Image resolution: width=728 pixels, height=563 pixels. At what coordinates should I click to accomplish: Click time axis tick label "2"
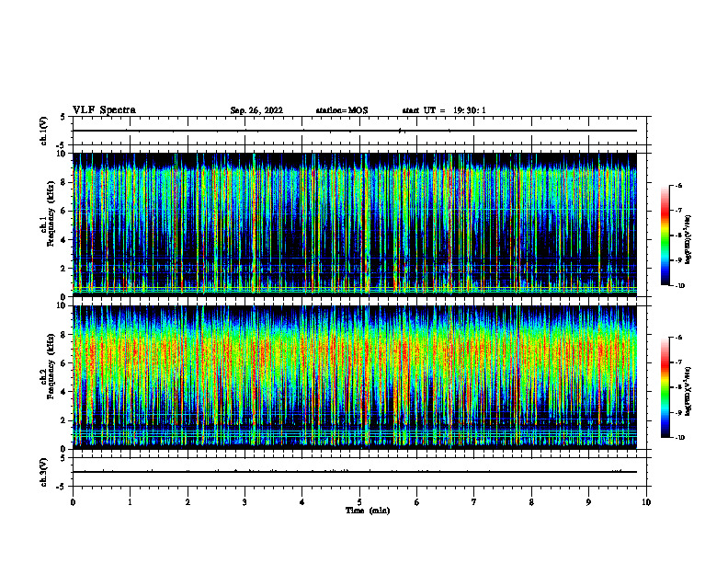coord(188,502)
